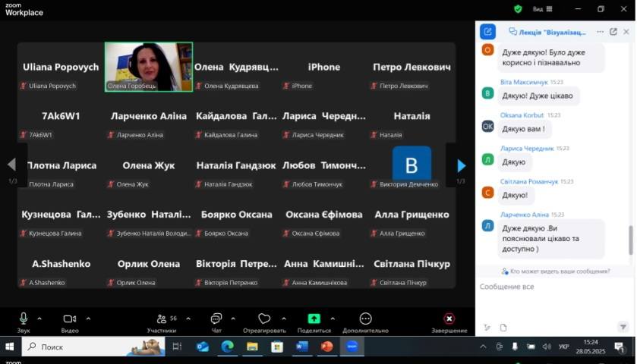Click the 'Кто может видеть ваши сообщения?' link
This screenshot has height=364, width=637.
560,271
